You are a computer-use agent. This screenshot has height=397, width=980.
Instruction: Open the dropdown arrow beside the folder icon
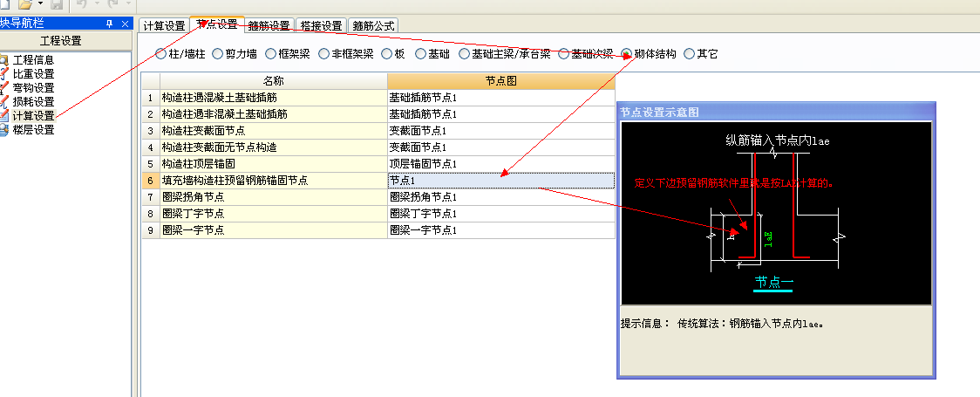[41, 3]
